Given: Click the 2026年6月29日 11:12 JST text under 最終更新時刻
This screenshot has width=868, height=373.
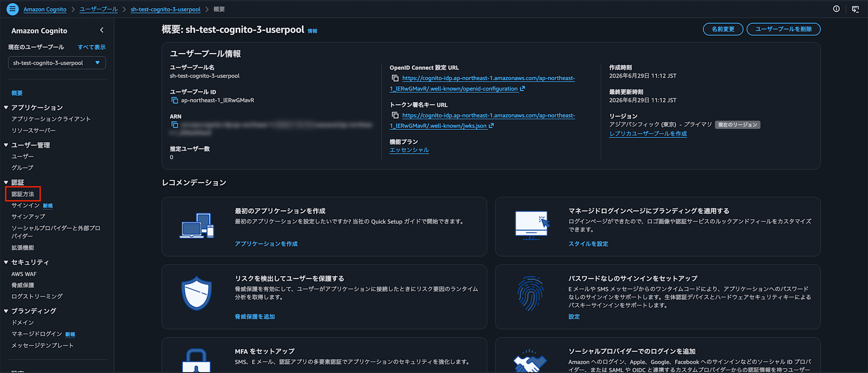Looking at the screenshot, I should click(643, 100).
